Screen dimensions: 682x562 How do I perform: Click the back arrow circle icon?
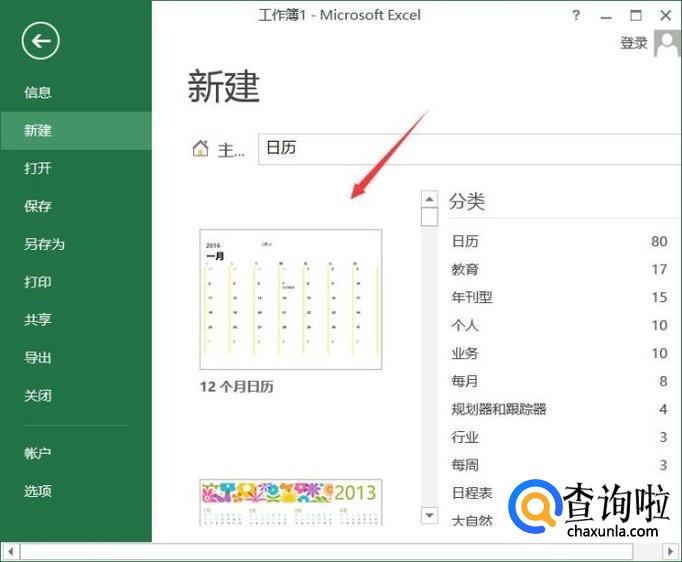(x=40, y=41)
